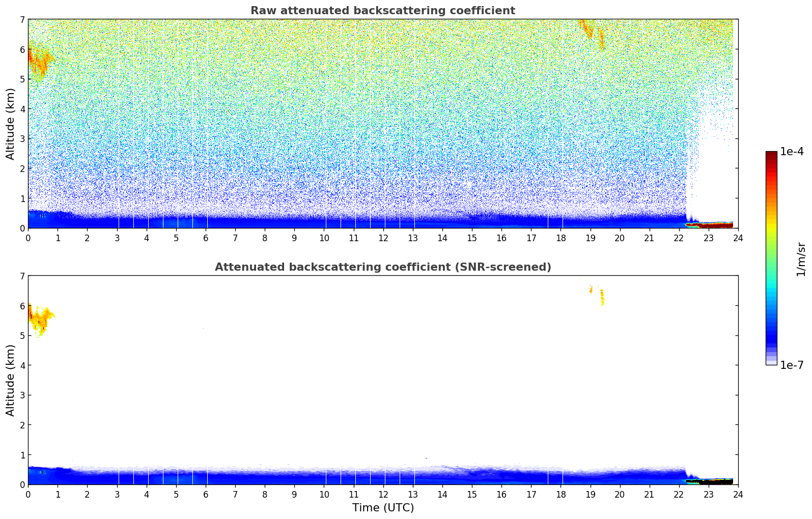Select the bottom plot's "Altitude (km)" label
This screenshot has height=519, width=812.
(x=10, y=380)
